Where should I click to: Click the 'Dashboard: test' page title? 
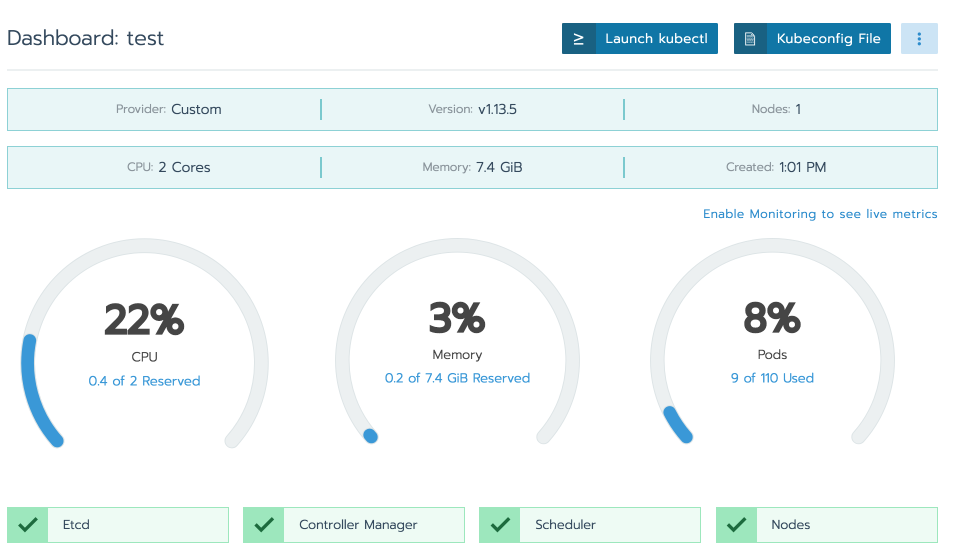(x=85, y=38)
